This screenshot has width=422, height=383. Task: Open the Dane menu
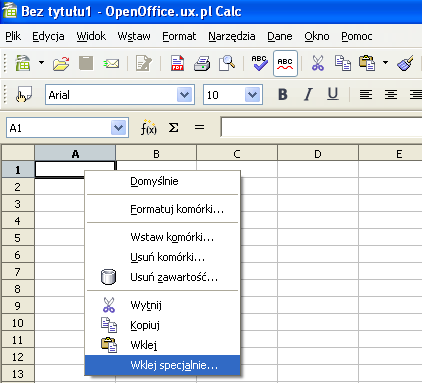coord(280,36)
